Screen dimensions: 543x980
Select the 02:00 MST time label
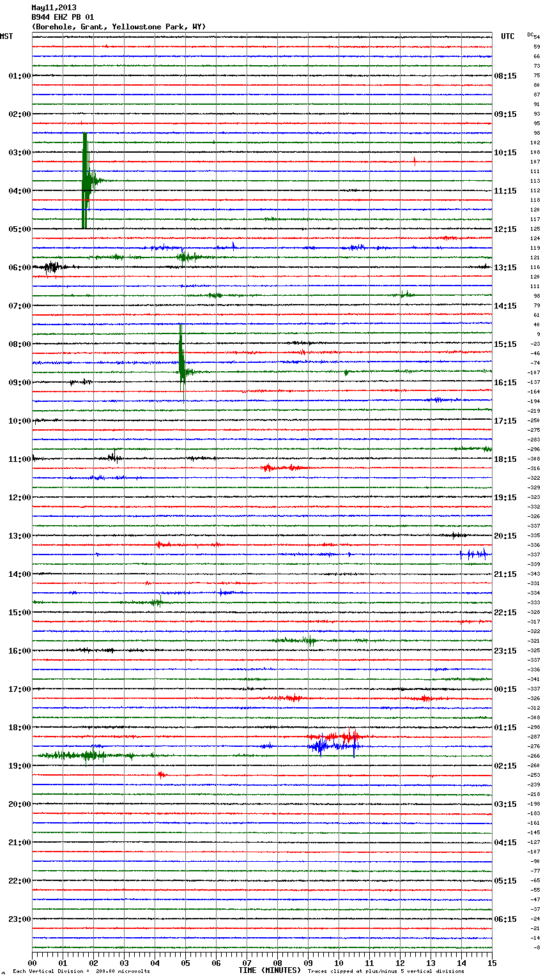pyautogui.click(x=20, y=114)
